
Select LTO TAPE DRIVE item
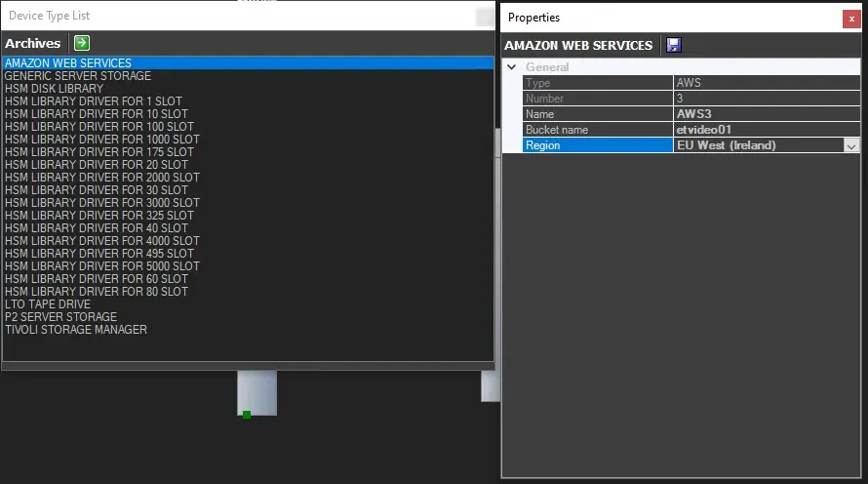click(48, 304)
